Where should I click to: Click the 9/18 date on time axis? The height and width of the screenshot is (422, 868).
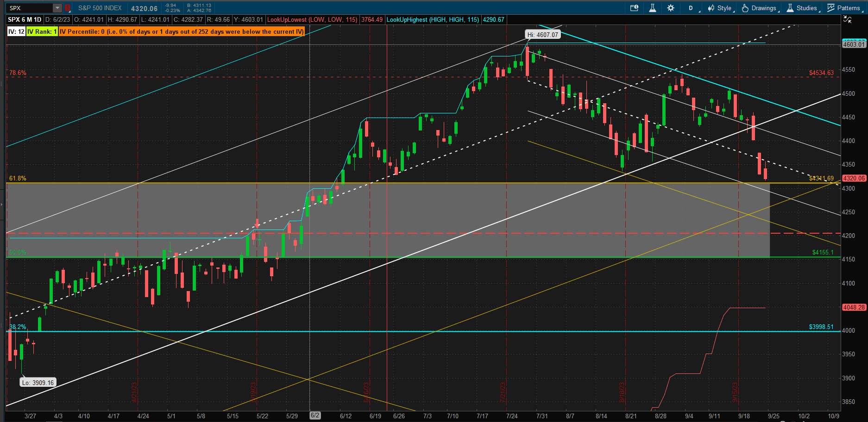click(x=744, y=416)
